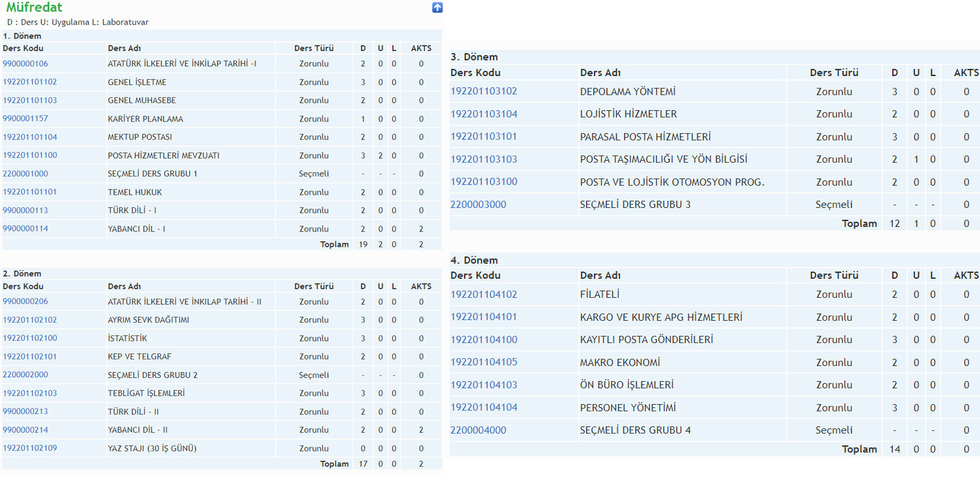Image resolution: width=980 pixels, height=490 pixels.
Task: Open course code 9900000106
Action: click(26, 64)
